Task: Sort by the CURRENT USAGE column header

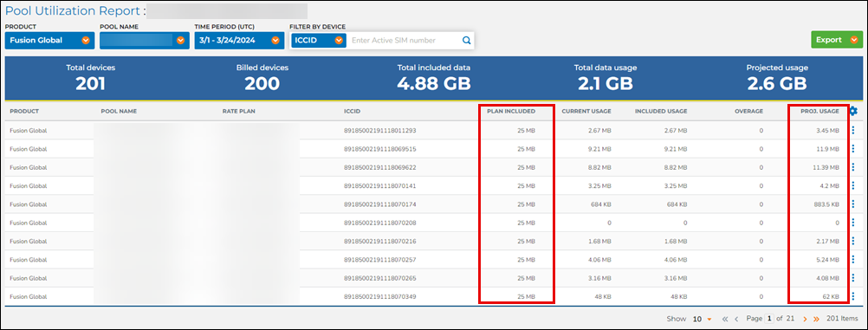Action: point(586,111)
